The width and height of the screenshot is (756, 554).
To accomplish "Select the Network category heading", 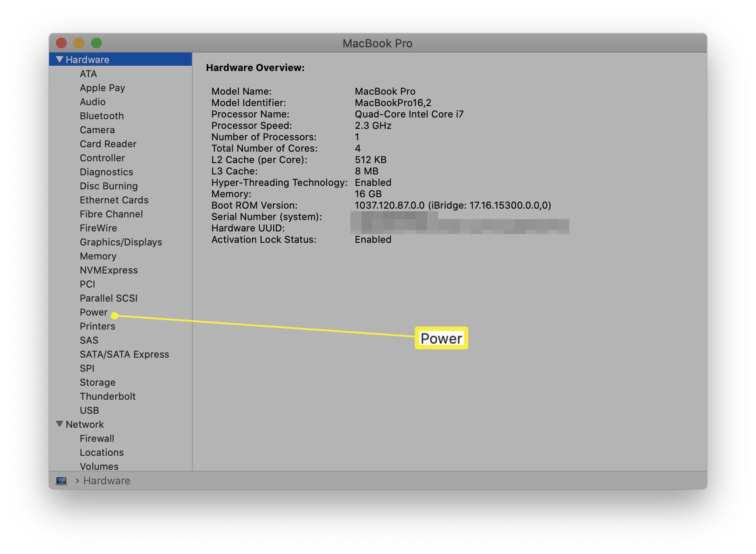I will (x=85, y=424).
